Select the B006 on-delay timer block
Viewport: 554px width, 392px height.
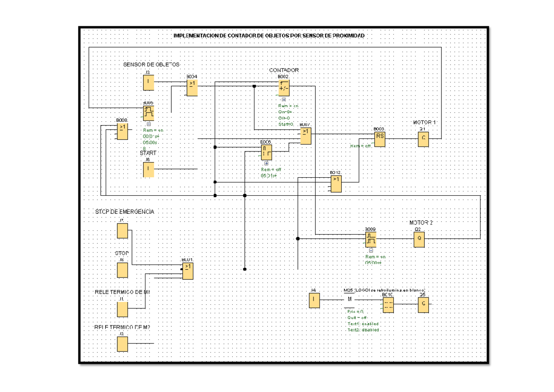266,152
